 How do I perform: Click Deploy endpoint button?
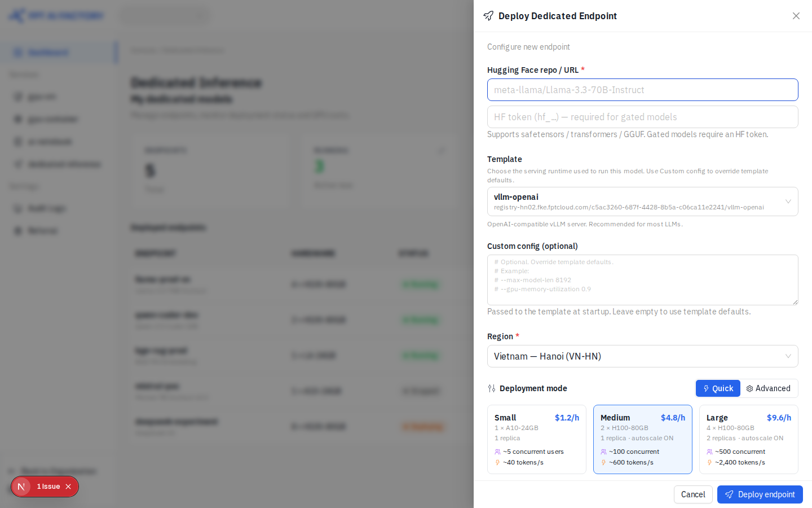[x=760, y=494]
